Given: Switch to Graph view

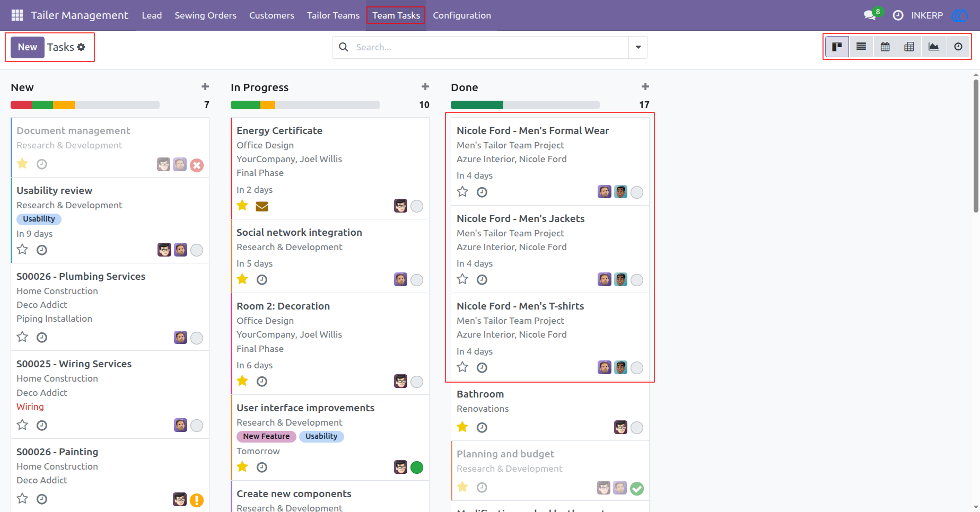Looking at the screenshot, I should (933, 47).
